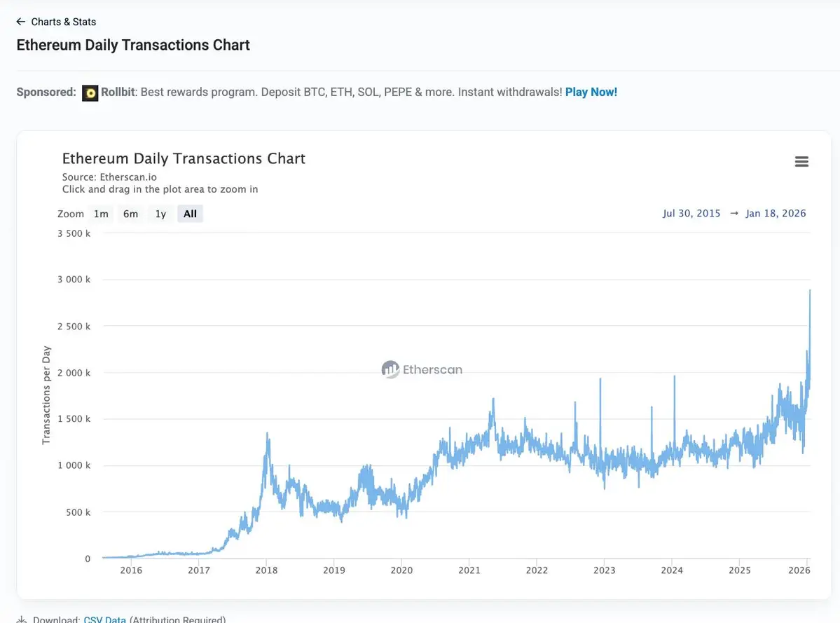
Task: Click the Attribution Required text
Action: [x=177, y=619]
